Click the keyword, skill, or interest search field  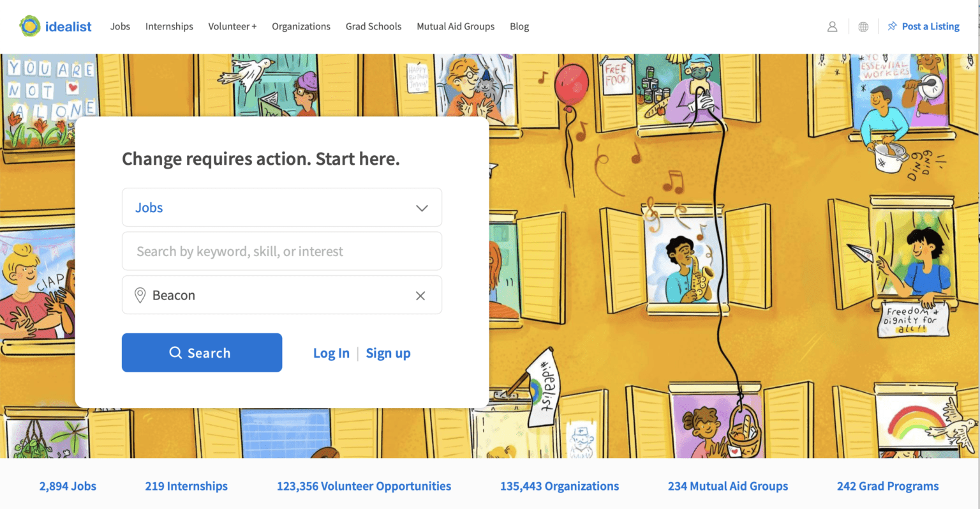281,251
